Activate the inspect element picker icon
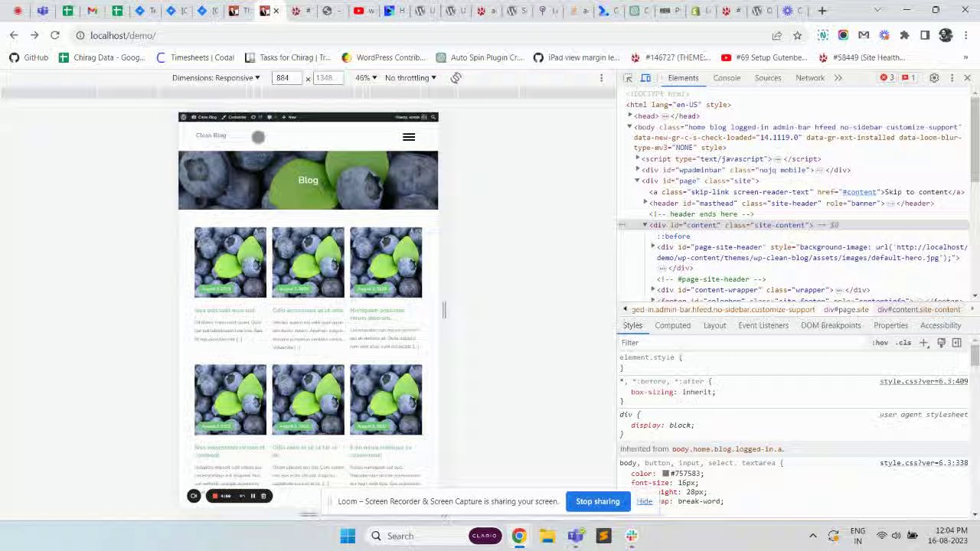The height and width of the screenshot is (551, 980). 628,78
